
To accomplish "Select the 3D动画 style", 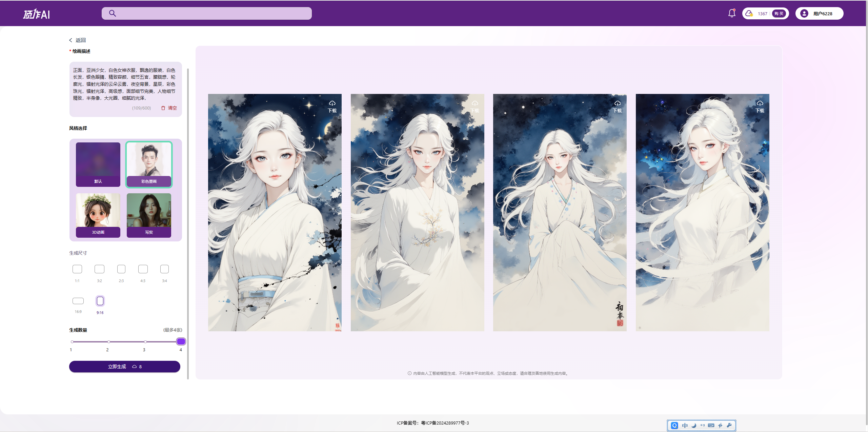I will click(x=98, y=215).
